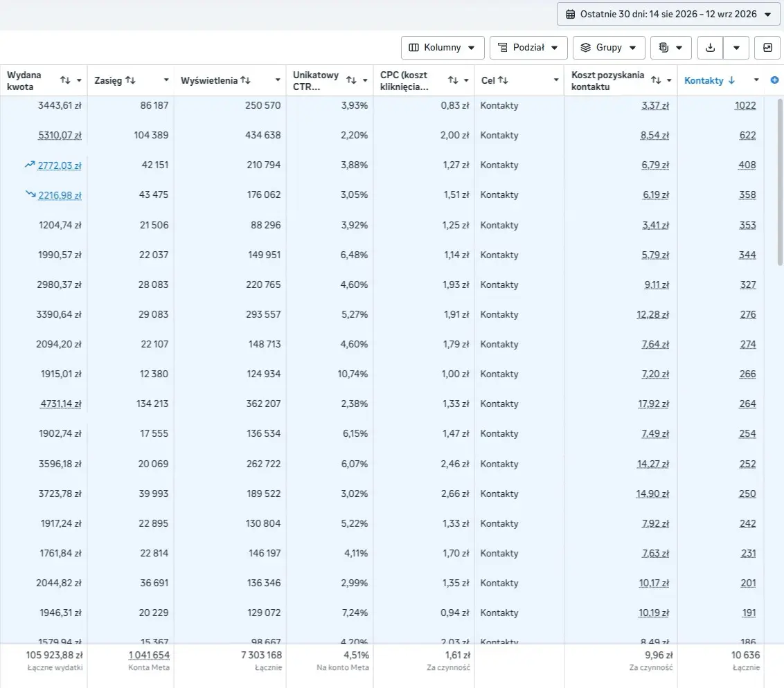Click the sort arrows next to Cel
Viewport: 784px width, 688px height.
(x=503, y=80)
